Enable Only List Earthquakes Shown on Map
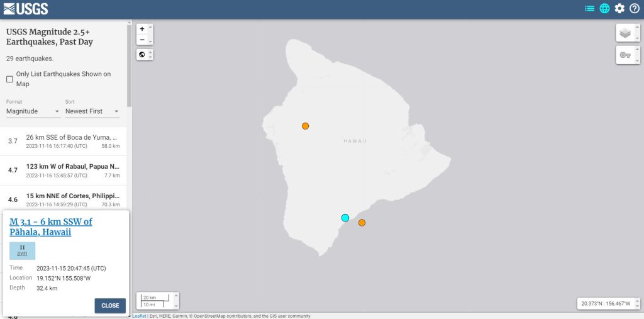This screenshot has height=319, width=644. click(x=9, y=79)
